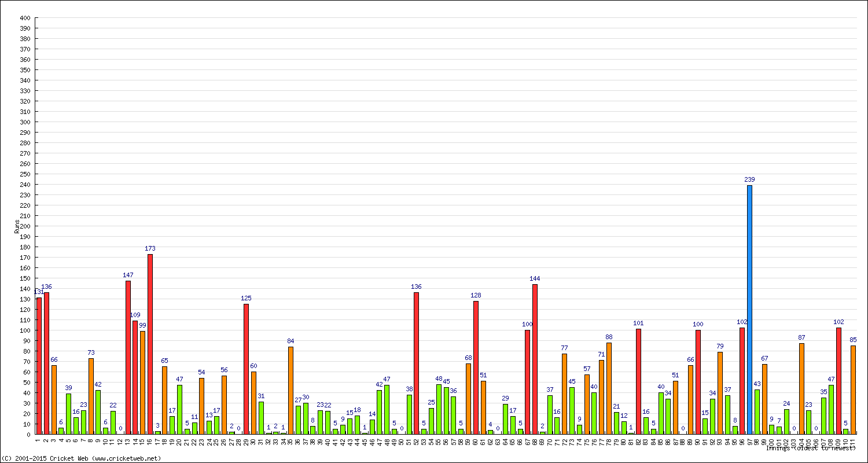Select the orange bar labeled 77

[x=565, y=394]
